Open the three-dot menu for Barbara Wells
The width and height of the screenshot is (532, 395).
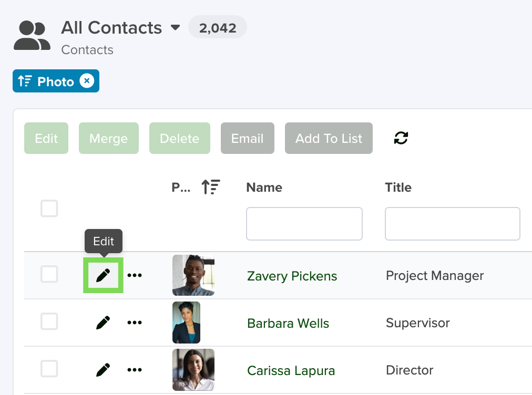point(135,323)
